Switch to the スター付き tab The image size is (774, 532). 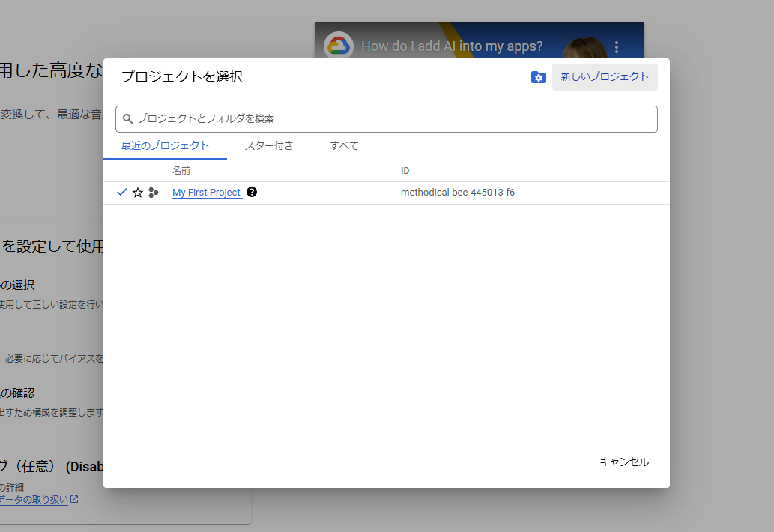tap(269, 146)
